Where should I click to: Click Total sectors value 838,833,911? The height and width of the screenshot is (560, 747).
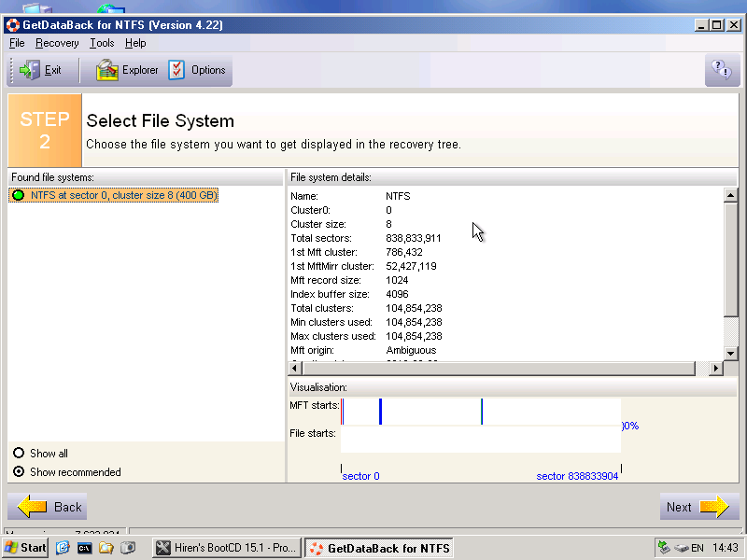pos(414,238)
